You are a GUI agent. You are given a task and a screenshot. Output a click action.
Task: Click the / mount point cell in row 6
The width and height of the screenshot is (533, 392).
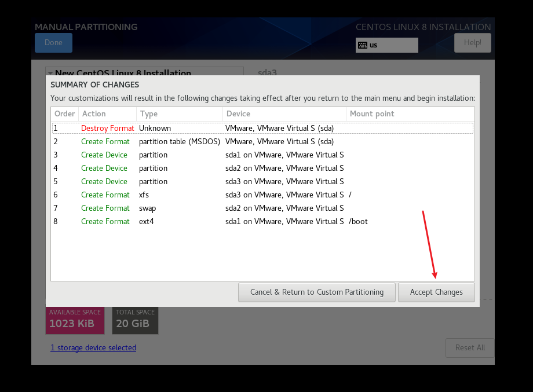(350, 195)
